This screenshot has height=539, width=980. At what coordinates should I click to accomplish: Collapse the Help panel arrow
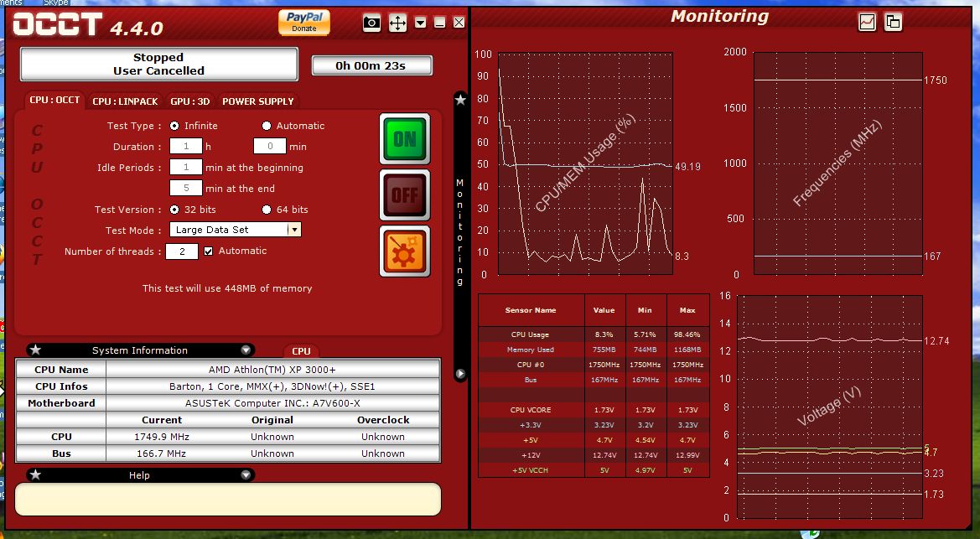246,475
